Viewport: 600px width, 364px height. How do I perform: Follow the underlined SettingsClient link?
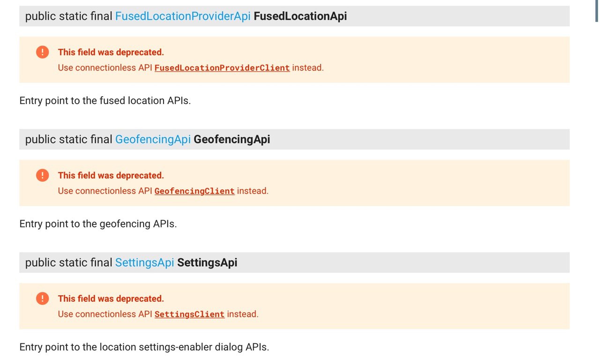point(189,314)
